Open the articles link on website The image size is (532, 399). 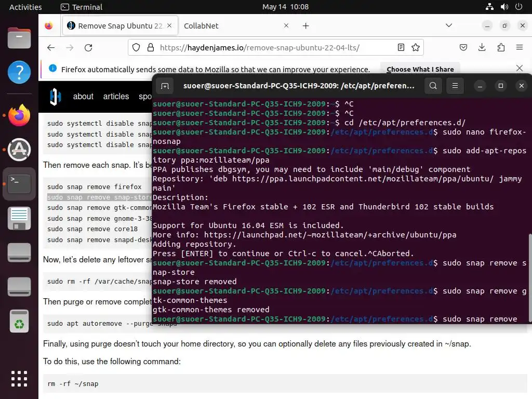116,96
